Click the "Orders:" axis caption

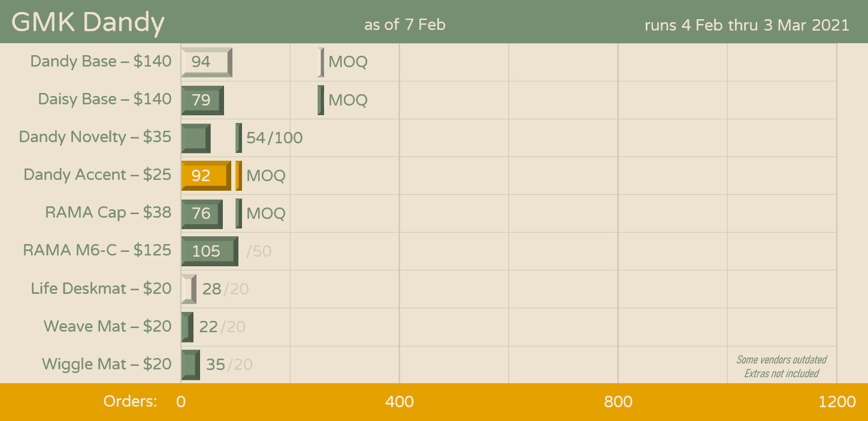130,401
